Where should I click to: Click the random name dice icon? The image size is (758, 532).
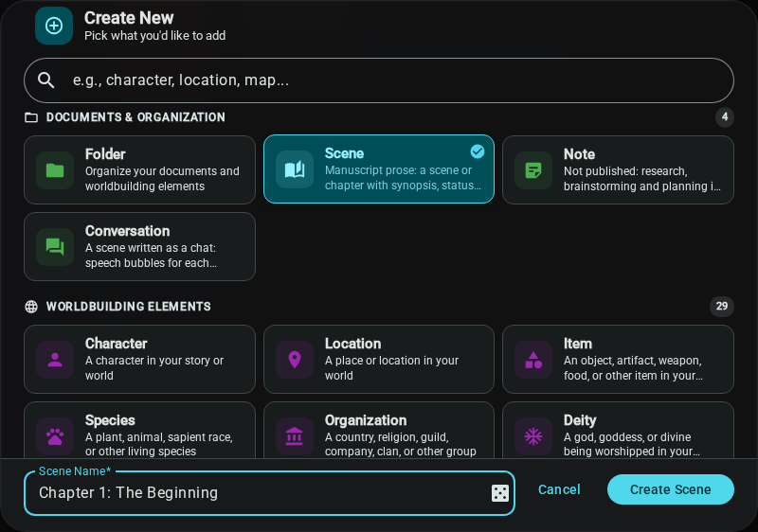[x=500, y=493]
